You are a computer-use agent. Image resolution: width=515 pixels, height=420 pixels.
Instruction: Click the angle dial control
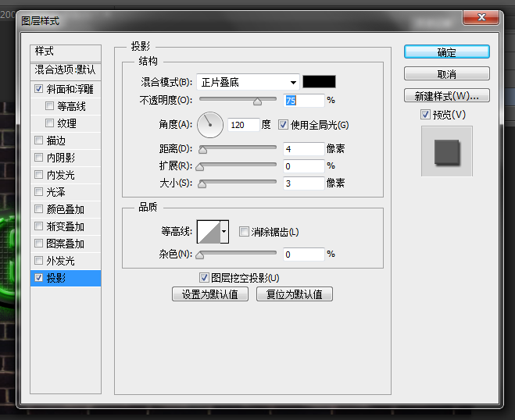click(x=209, y=125)
